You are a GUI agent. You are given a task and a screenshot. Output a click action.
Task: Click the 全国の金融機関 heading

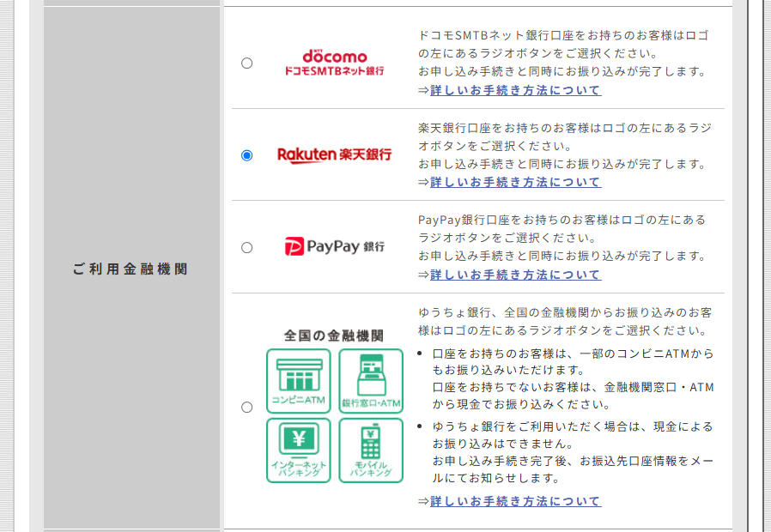tap(334, 336)
